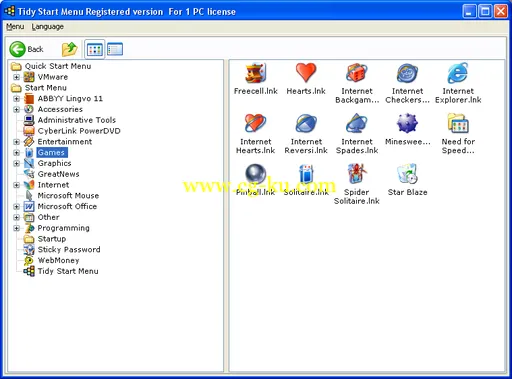Select Microsoft Office in the tree
Screen dimensions: 512x379
coord(67,207)
